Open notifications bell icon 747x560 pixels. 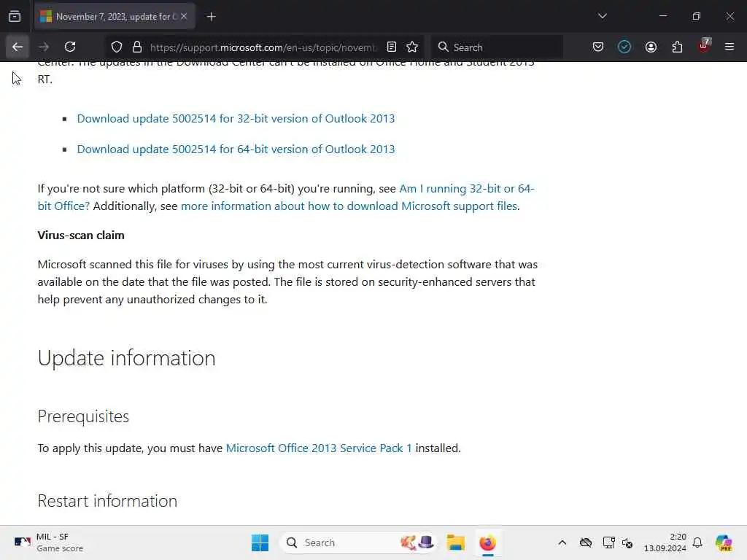[x=697, y=542]
